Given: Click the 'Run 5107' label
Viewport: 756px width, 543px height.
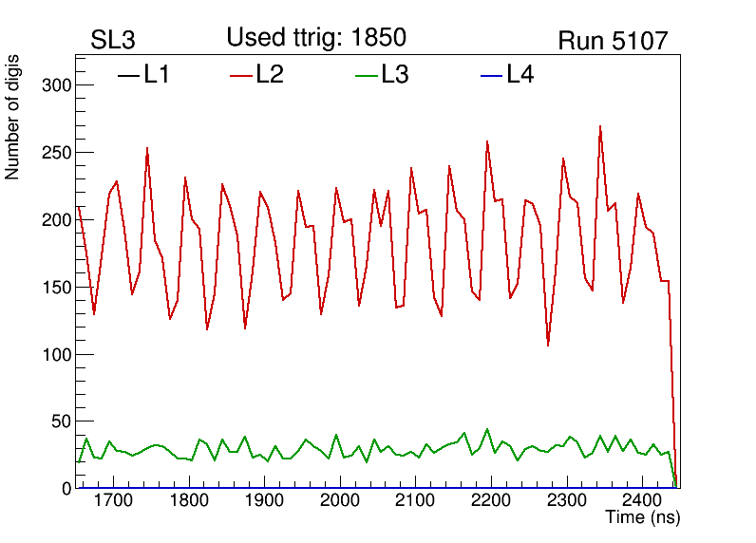Looking at the screenshot, I should [x=613, y=41].
